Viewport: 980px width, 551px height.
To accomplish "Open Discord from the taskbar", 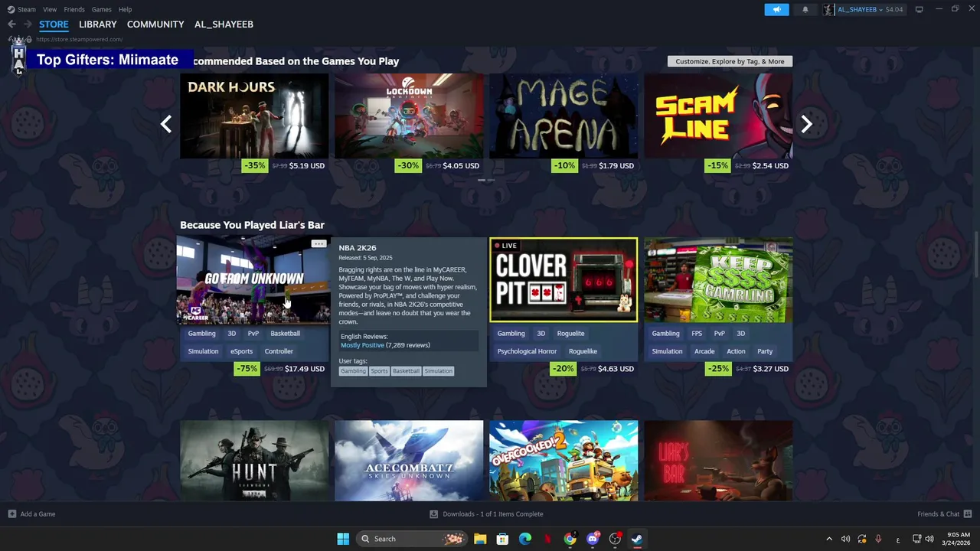I will point(592,539).
